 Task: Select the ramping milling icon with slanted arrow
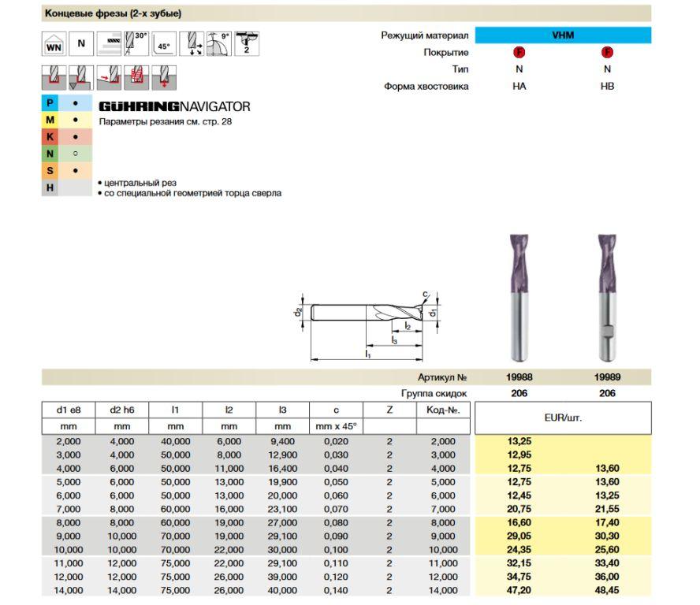(108, 77)
